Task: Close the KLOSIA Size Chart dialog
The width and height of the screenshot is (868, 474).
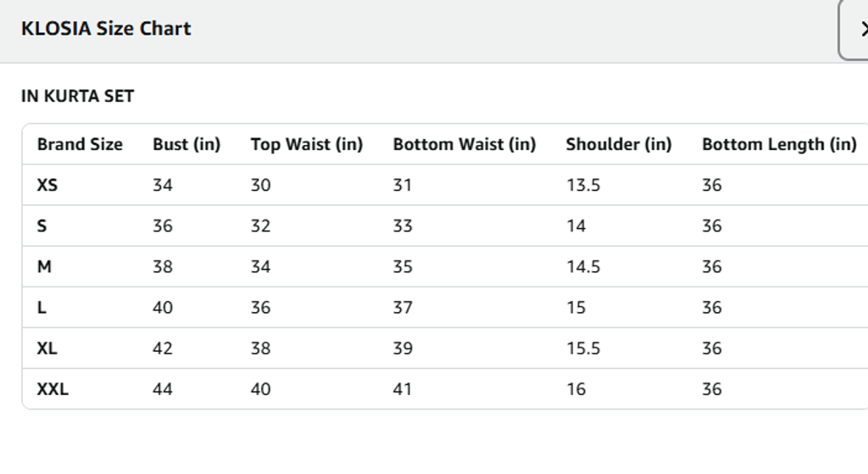Action: 858,30
